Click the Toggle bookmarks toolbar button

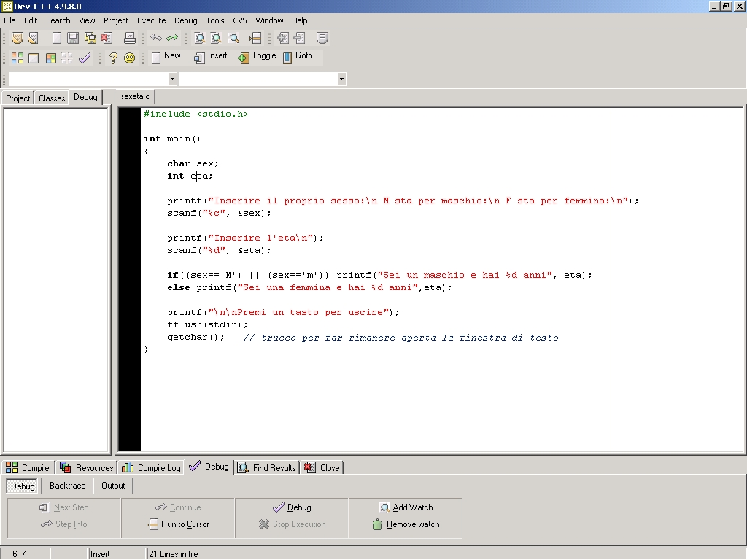point(257,57)
